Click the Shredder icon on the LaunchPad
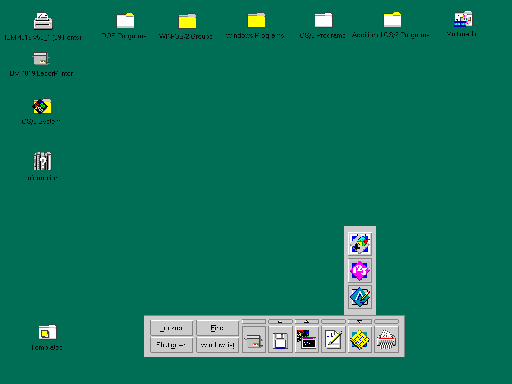 click(386, 339)
